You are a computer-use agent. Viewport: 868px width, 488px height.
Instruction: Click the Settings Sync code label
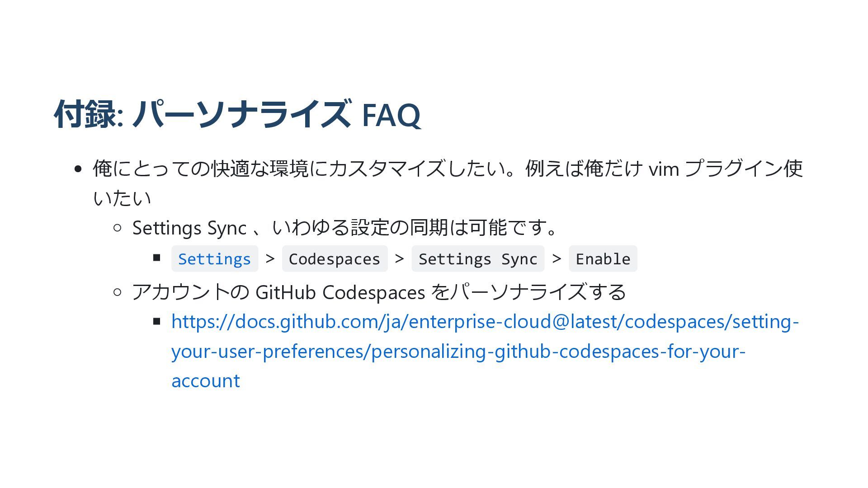478,259
